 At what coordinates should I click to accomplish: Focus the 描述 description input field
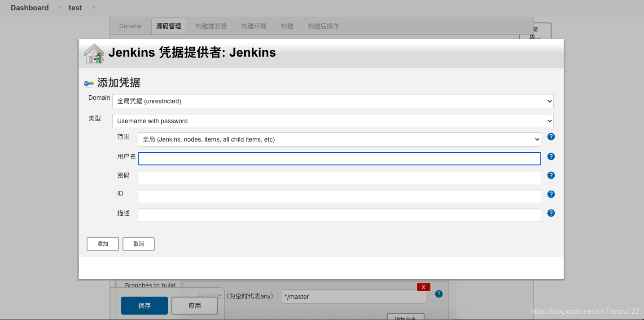click(x=339, y=215)
